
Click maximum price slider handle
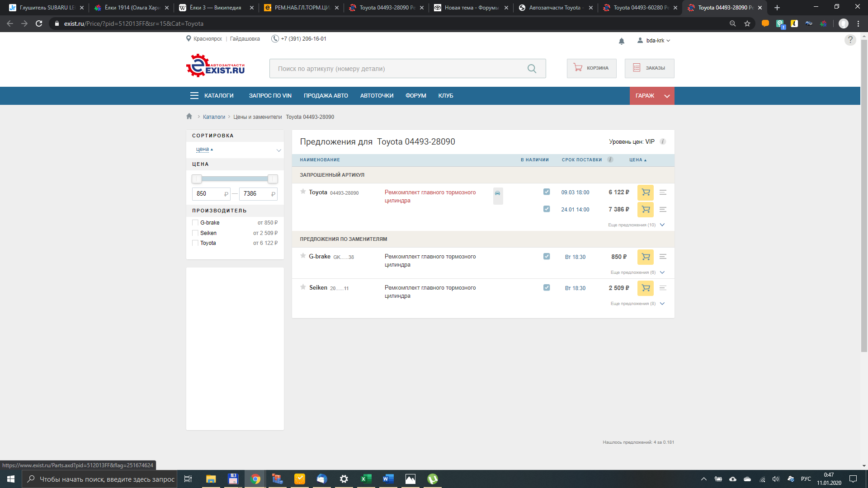pyautogui.click(x=273, y=179)
